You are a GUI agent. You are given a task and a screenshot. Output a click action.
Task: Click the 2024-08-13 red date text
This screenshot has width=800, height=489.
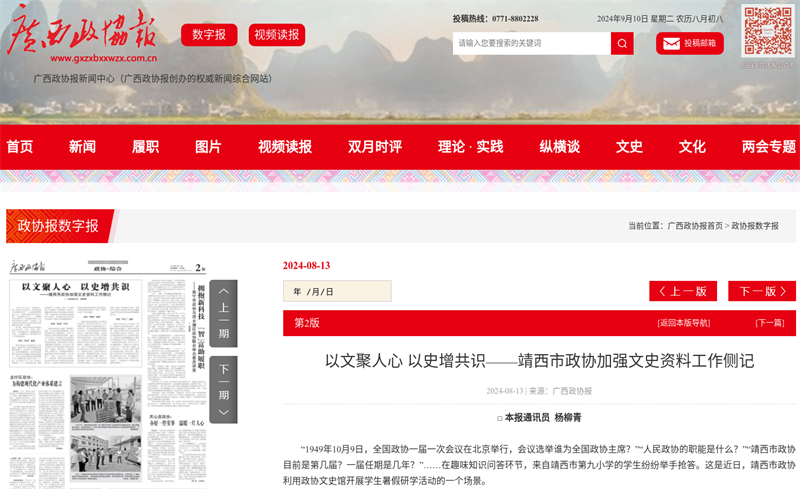(x=307, y=265)
